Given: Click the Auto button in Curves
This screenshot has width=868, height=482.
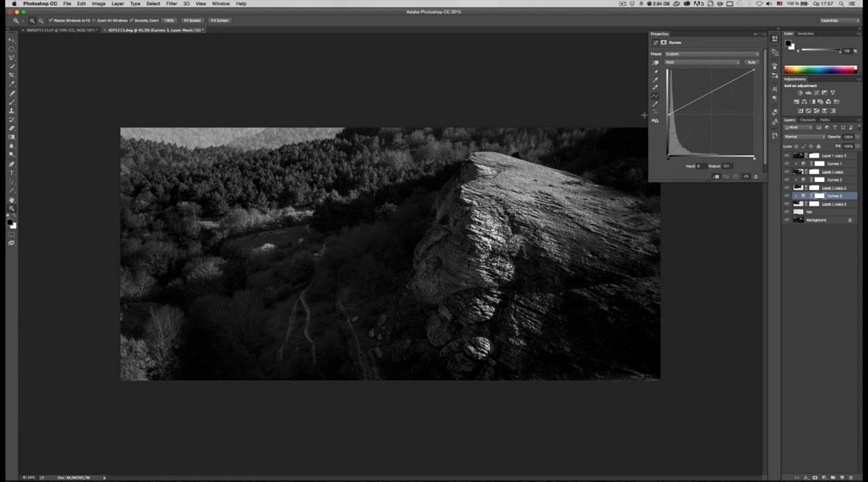Looking at the screenshot, I should pyautogui.click(x=752, y=63).
